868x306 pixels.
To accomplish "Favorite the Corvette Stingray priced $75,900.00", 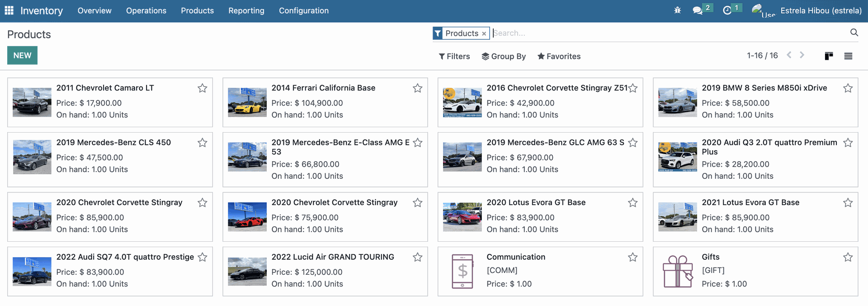I will pos(418,203).
